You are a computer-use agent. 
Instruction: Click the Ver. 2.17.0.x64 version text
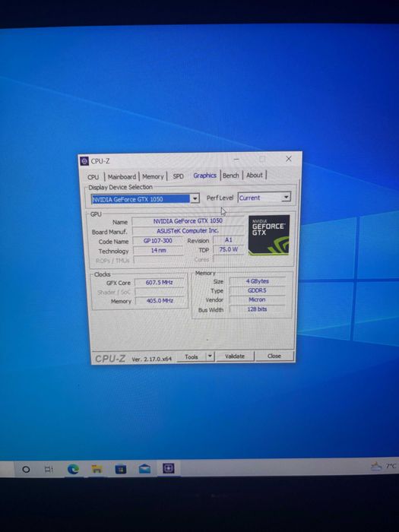click(x=152, y=359)
